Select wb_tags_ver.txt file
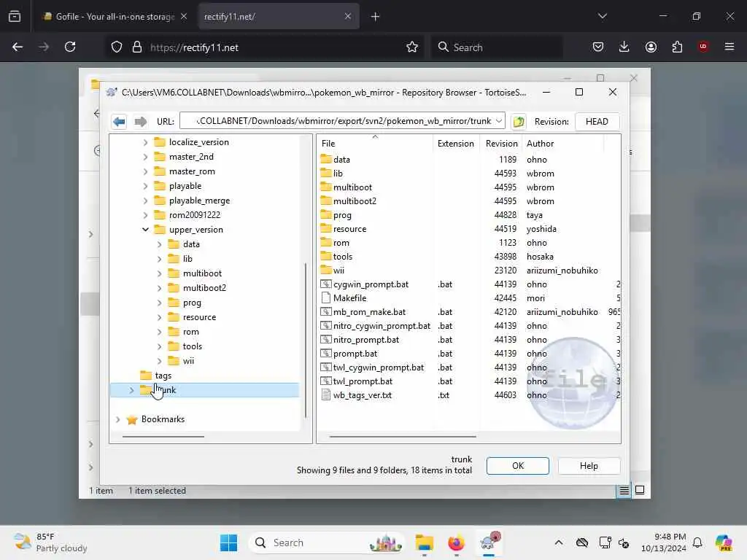This screenshot has width=747, height=560. [362, 394]
